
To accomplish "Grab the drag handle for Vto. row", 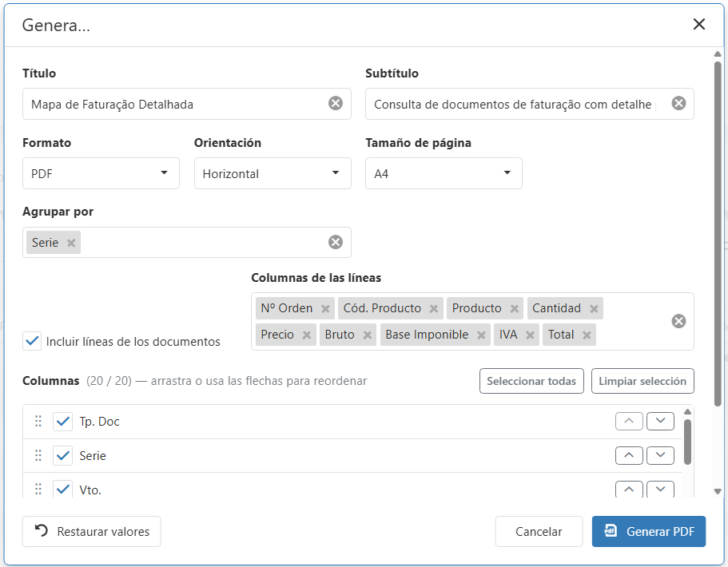I will (38, 489).
